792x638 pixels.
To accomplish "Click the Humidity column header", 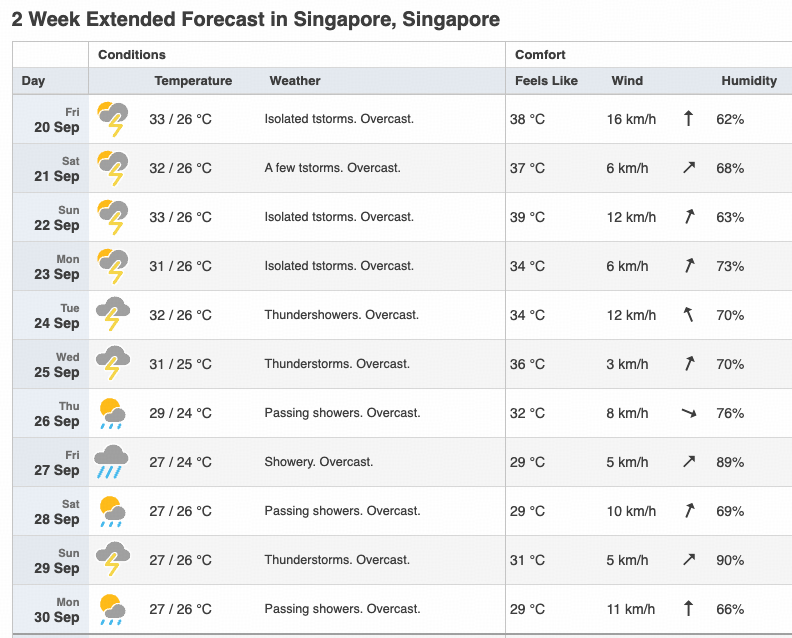I will pyautogui.click(x=749, y=81).
